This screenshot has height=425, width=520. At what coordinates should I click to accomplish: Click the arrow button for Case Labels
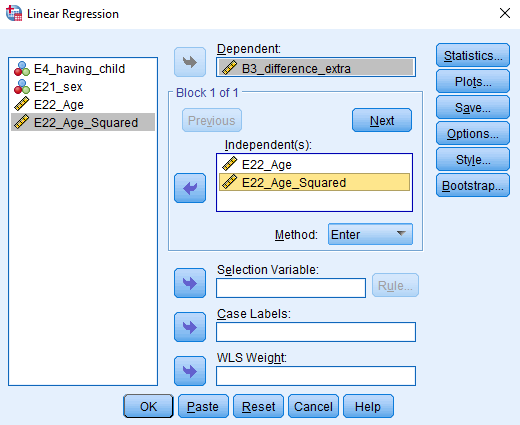[x=190, y=327]
